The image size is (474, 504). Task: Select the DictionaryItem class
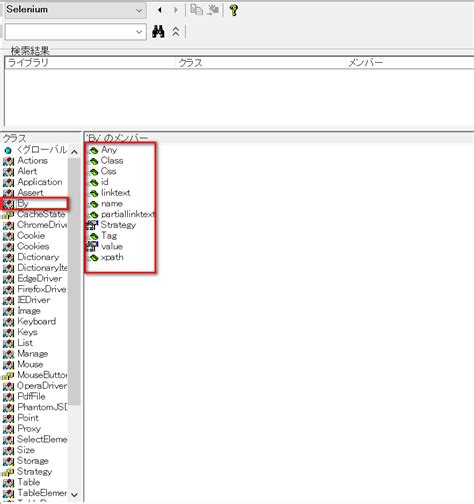point(35,268)
